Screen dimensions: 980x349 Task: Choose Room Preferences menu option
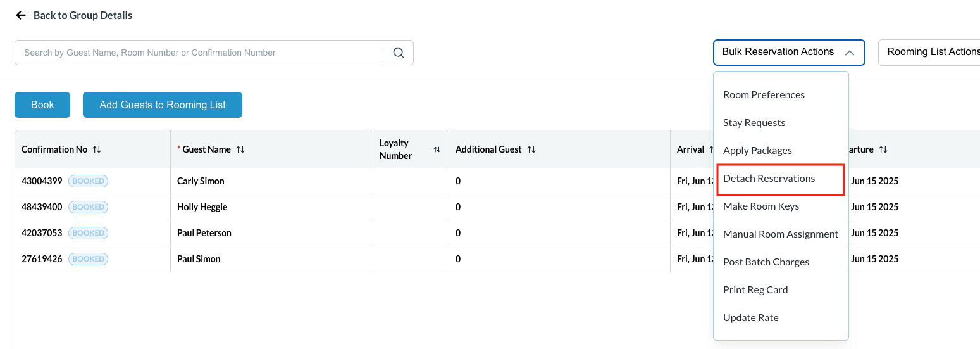point(764,95)
